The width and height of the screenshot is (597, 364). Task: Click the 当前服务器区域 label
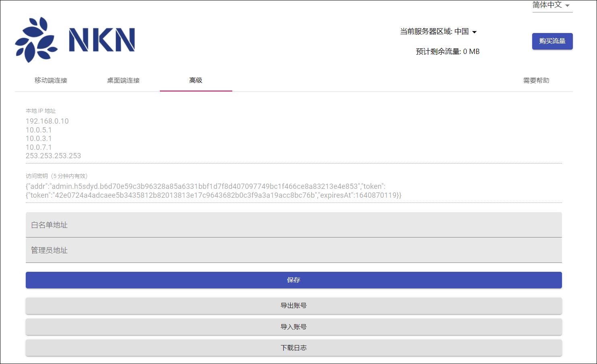(425, 31)
